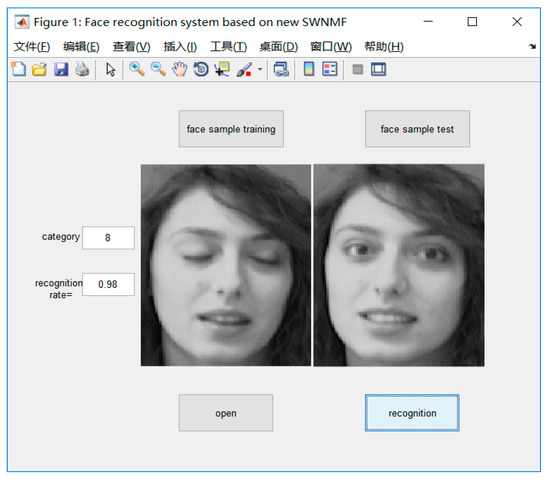The width and height of the screenshot is (550, 484).
Task: Click the New Figure toolbar icon
Action: (x=19, y=69)
